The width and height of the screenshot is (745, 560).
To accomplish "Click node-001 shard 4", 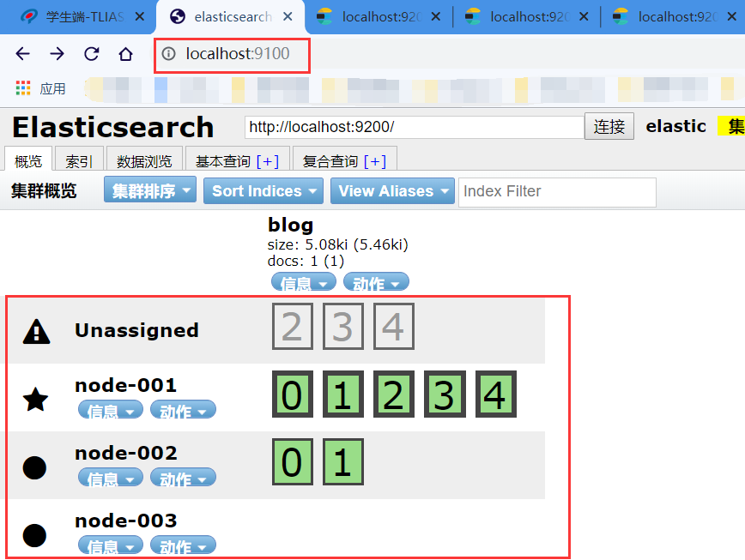I will coord(495,394).
